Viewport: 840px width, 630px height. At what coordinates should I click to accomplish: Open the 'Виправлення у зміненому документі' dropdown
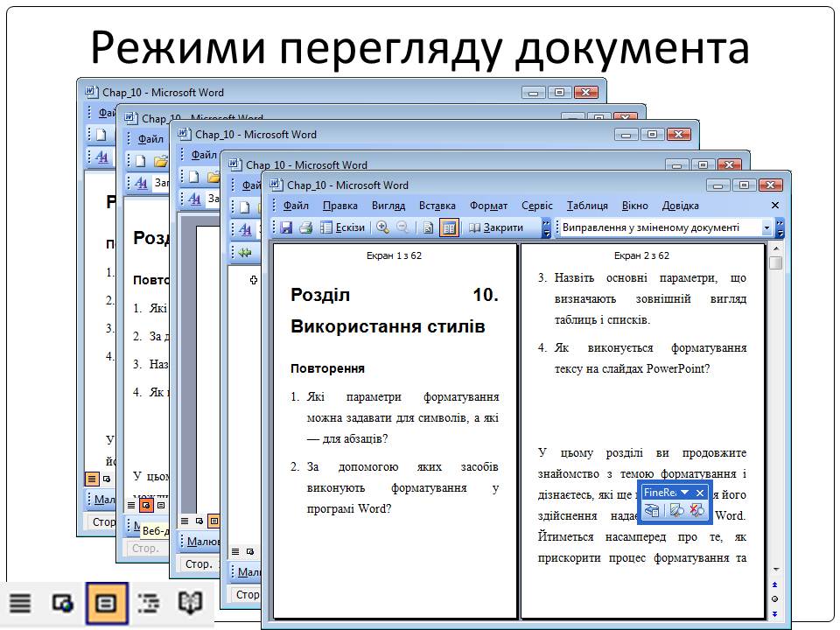[x=767, y=227]
